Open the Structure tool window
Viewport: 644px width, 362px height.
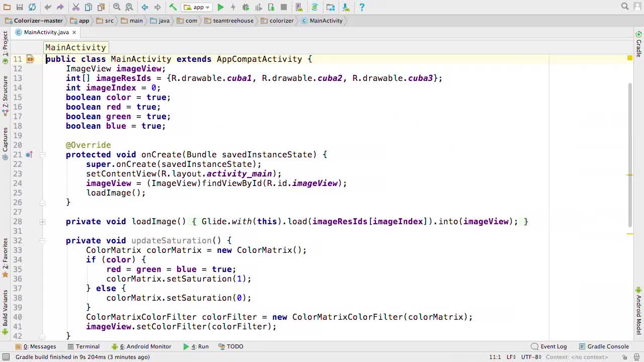point(5,96)
